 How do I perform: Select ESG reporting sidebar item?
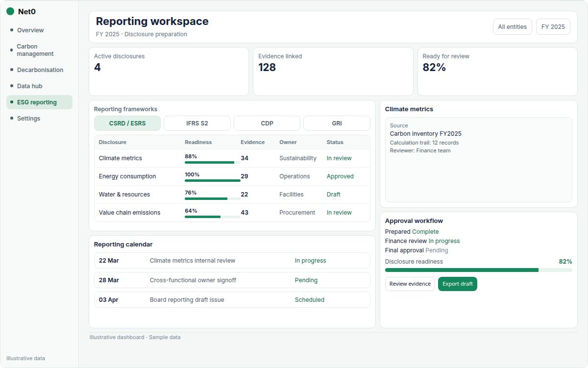[39, 102]
